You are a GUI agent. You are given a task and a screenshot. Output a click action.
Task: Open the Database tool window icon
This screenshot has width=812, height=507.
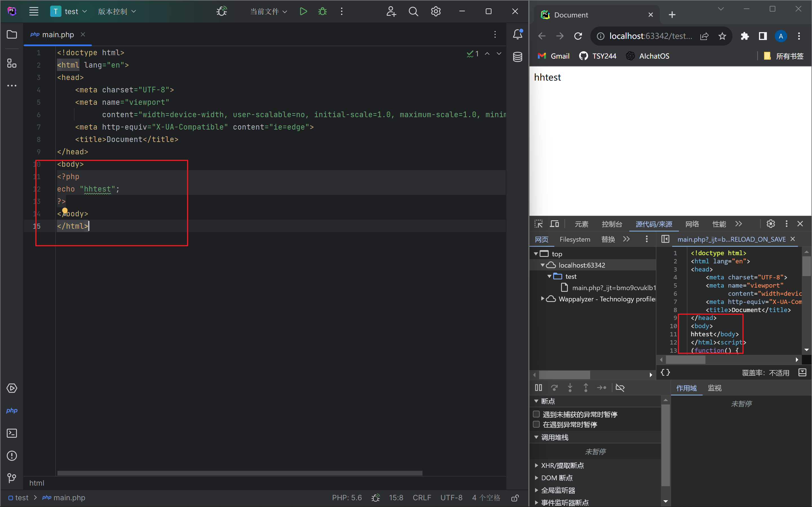(x=517, y=57)
